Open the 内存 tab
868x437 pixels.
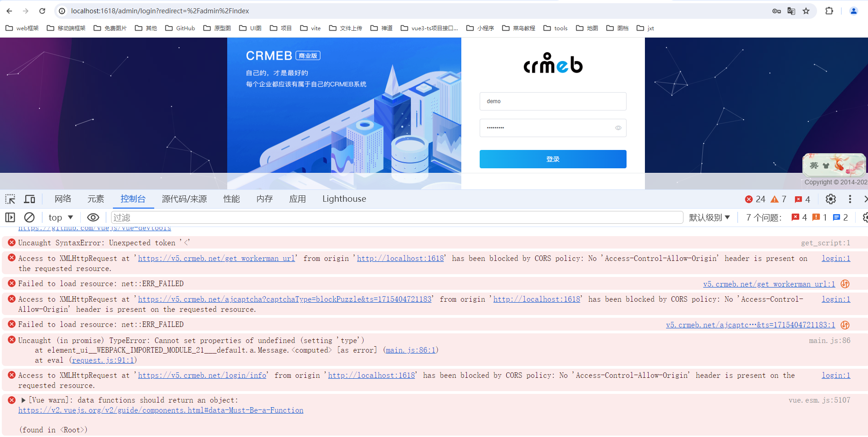click(x=265, y=199)
